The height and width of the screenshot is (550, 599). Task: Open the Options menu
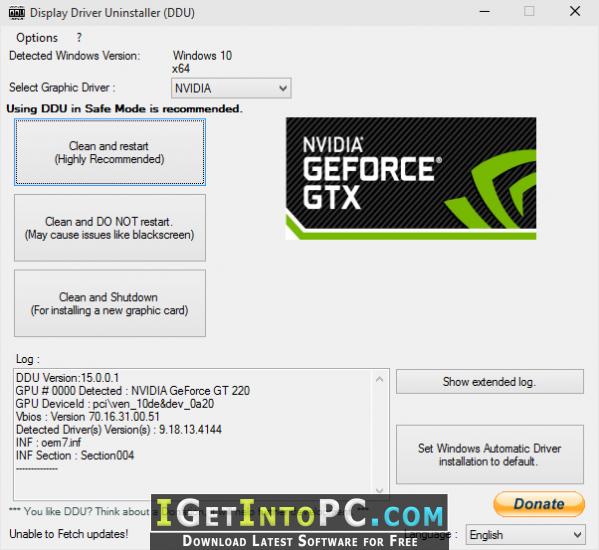tap(37, 38)
